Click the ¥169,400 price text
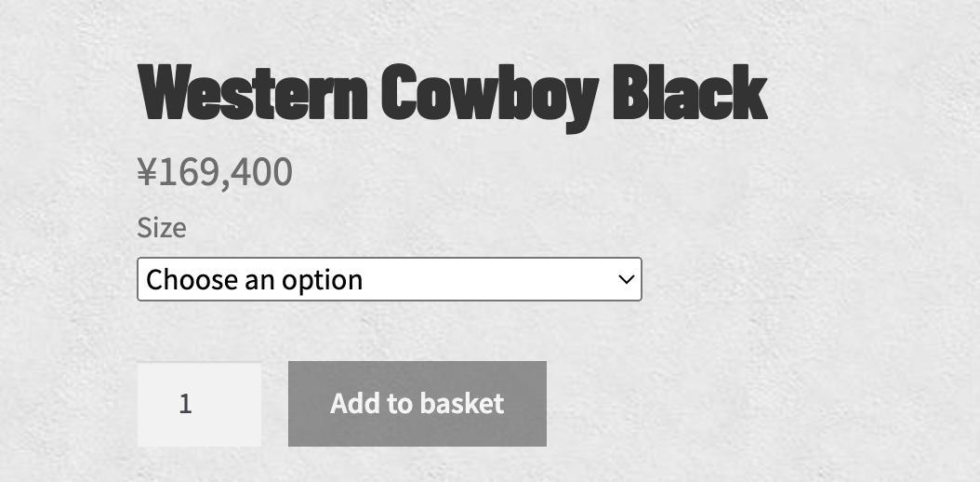The height and width of the screenshot is (482, 980). click(x=215, y=172)
